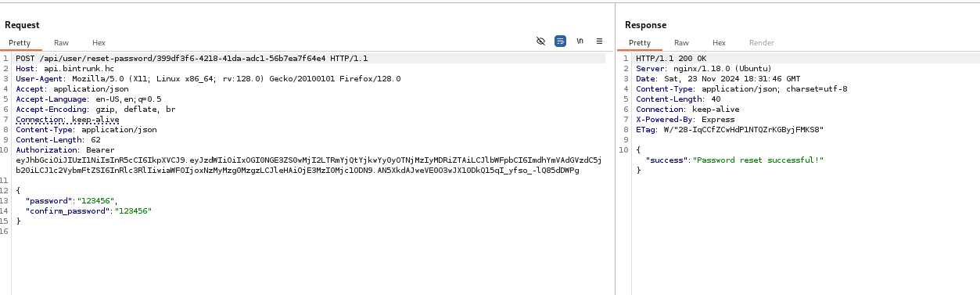The height and width of the screenshot is (295, 980).
Task: Click the request Content-Type: application/json header
Action: click(86, 130)
